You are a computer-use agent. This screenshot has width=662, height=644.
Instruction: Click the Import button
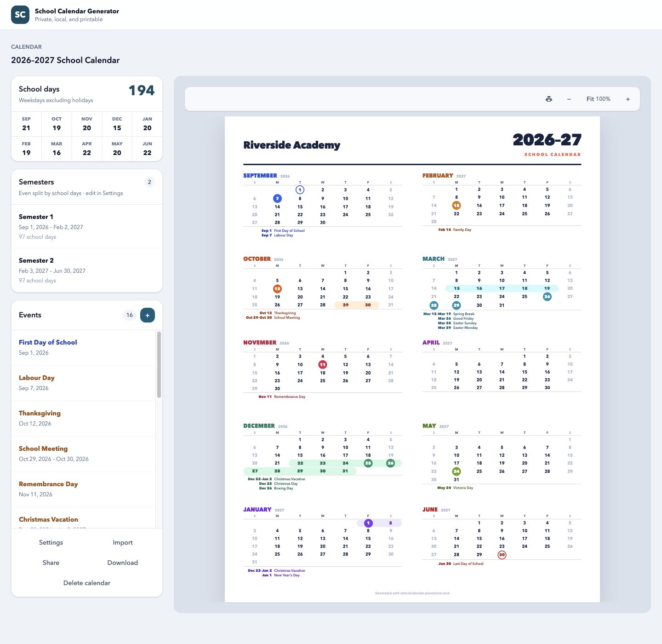click(123, 542)
